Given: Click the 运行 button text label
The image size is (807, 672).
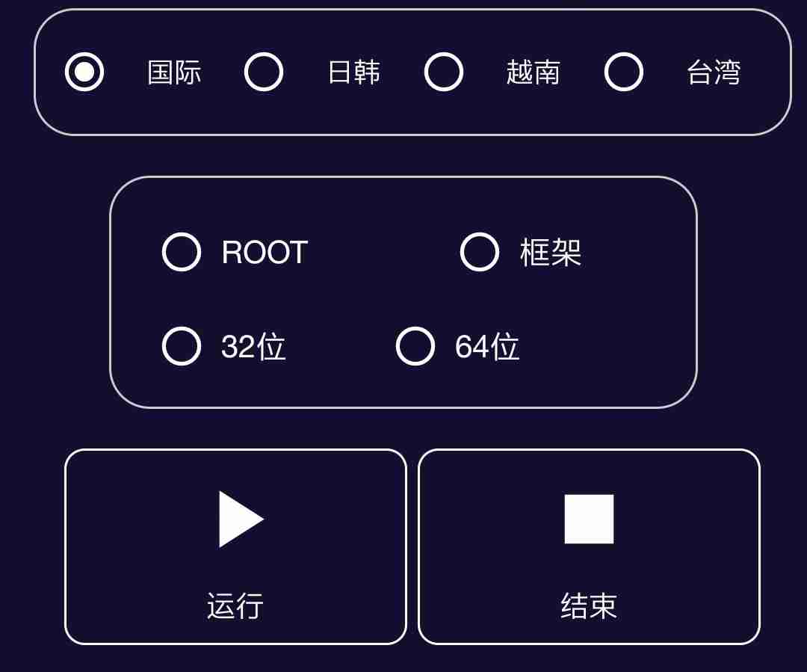Looking at the screenshot, I should [235, 605].
